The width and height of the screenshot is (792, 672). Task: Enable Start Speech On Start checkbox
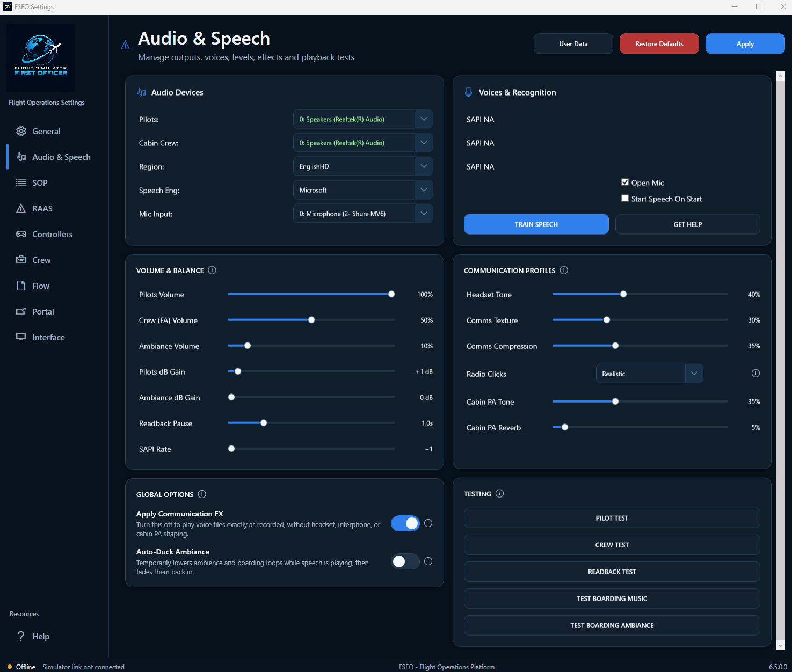point(625,198)
